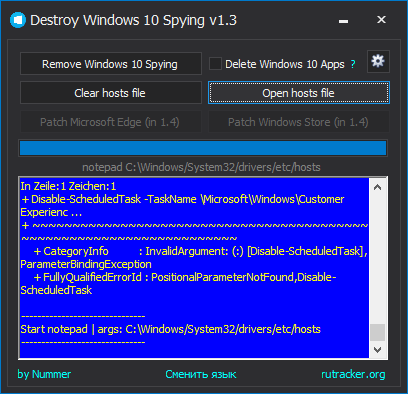The height and width of the screenshot is (394, 408).
Task: Click the 'In Zeile:1 Zeichen:1' log line
Action: [68, 186]
